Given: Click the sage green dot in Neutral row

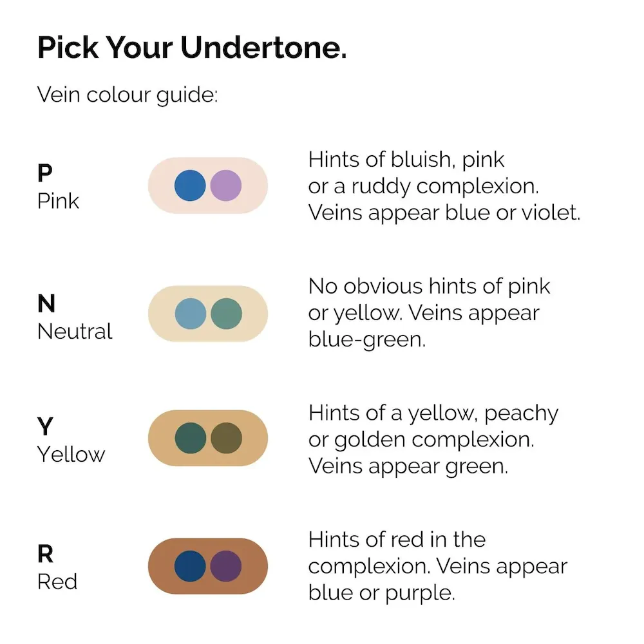Looking at the screenshot, I should (x=226, y=314).
